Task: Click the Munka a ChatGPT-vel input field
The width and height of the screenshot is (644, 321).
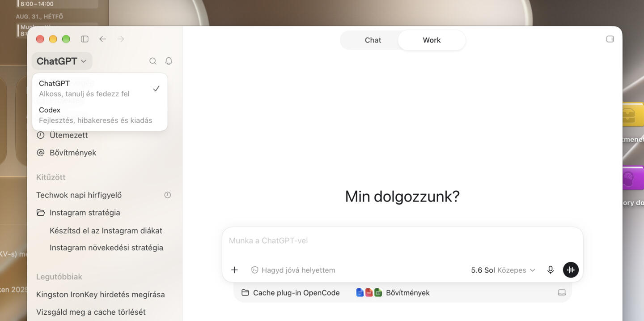Action: coord(402,241)
